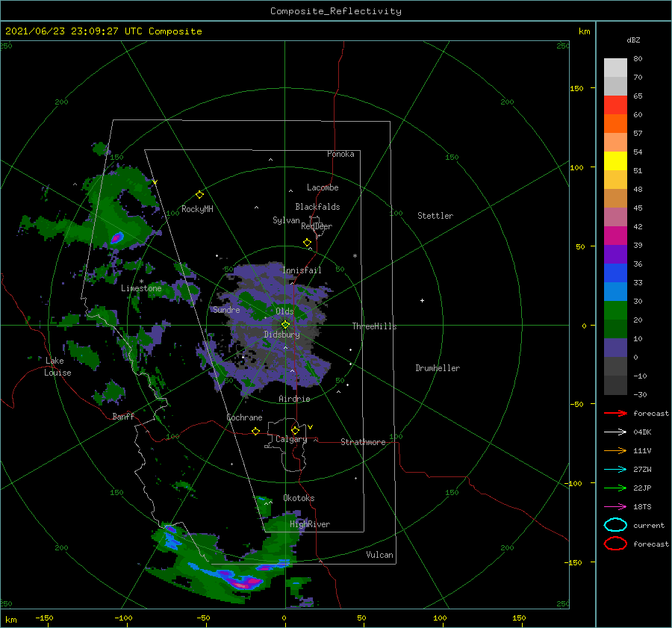Select the yellow V marker northwest of RockyMH
The height and width of the screenshot is (628, 672).
pos(155,183)
